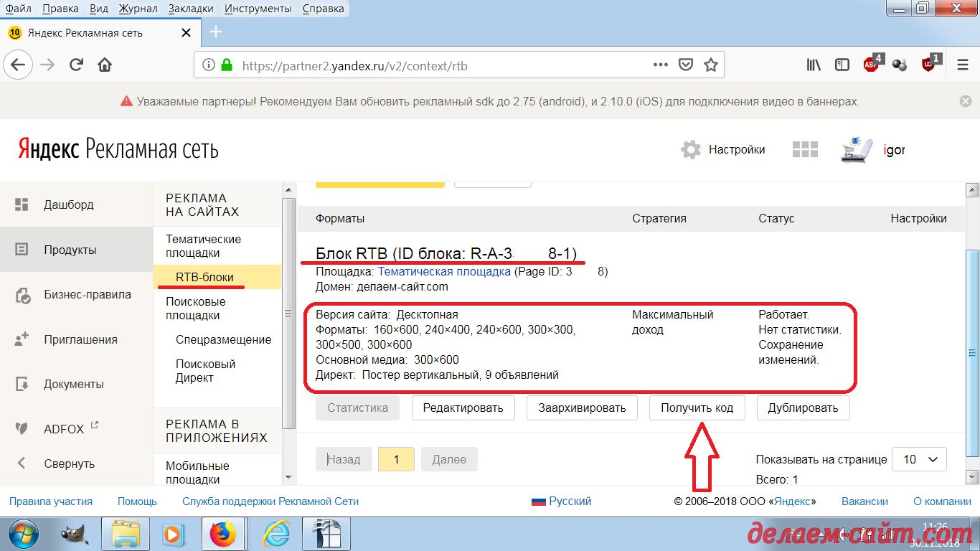This screenshot has height=551, width=980.
Task: Open the Firefox library icon
Action: click(x=814, y=65)
